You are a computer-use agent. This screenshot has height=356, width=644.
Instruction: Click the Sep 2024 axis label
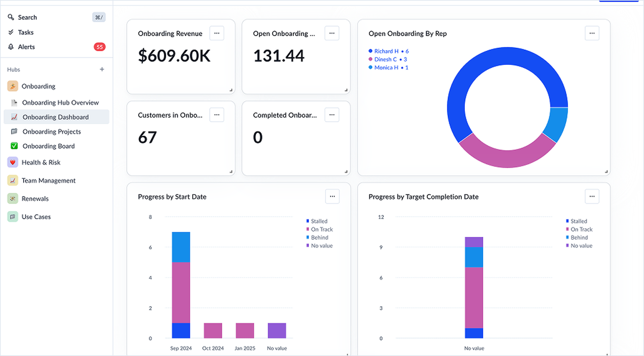coord(181,348)
